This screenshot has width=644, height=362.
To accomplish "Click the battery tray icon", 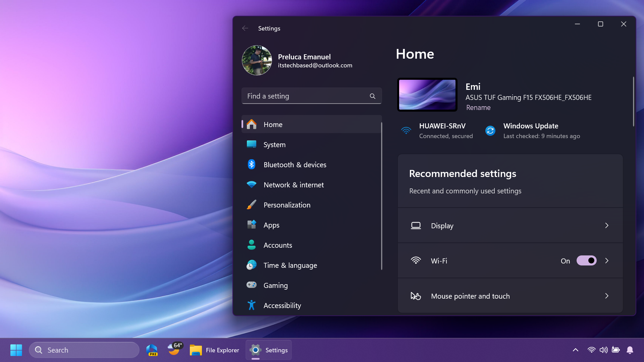I will [x=615, y=350].
